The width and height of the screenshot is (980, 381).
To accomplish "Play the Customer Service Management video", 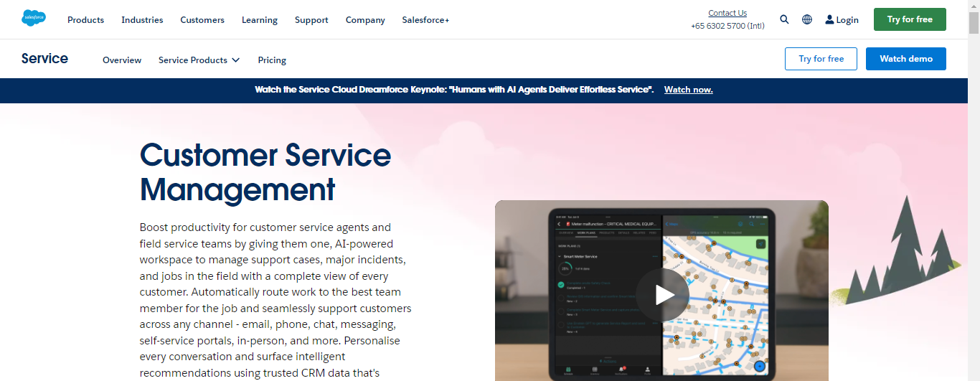I will pos(661,295).
